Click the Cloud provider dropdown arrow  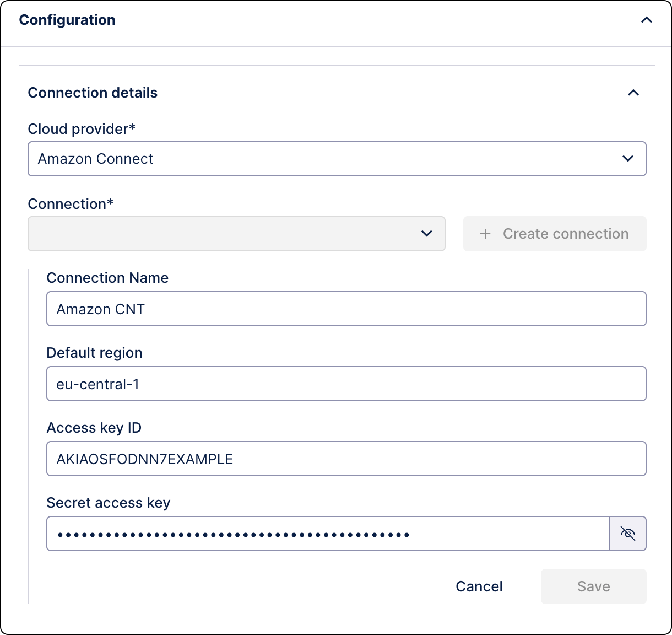(627, 159)
